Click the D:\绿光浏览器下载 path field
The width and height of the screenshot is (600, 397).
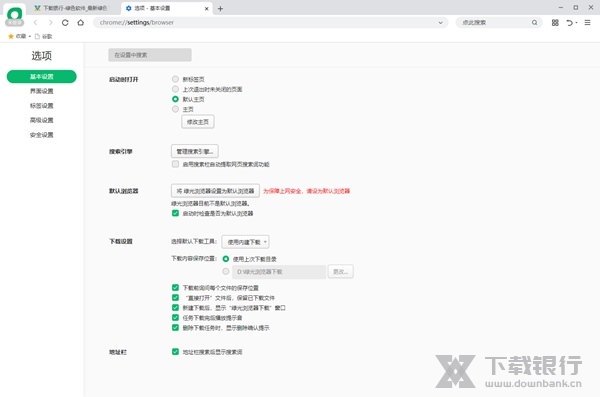[x=279, y=272]
